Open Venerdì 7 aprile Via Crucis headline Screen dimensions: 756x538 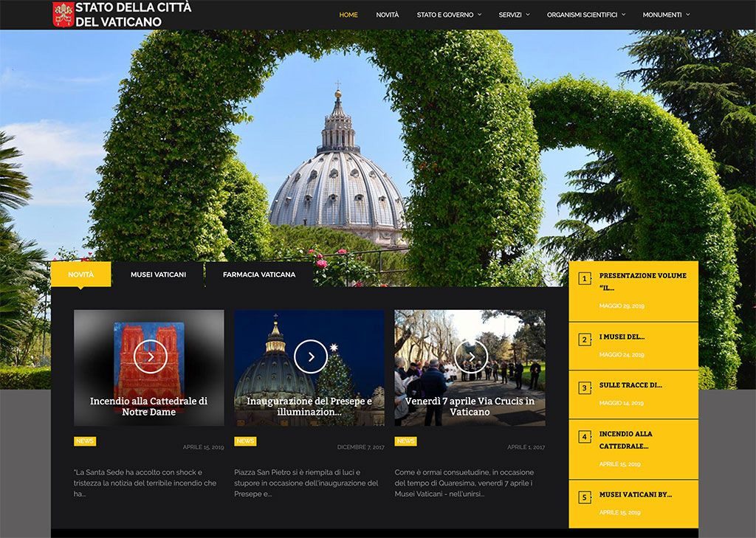(x=470, y=407)
